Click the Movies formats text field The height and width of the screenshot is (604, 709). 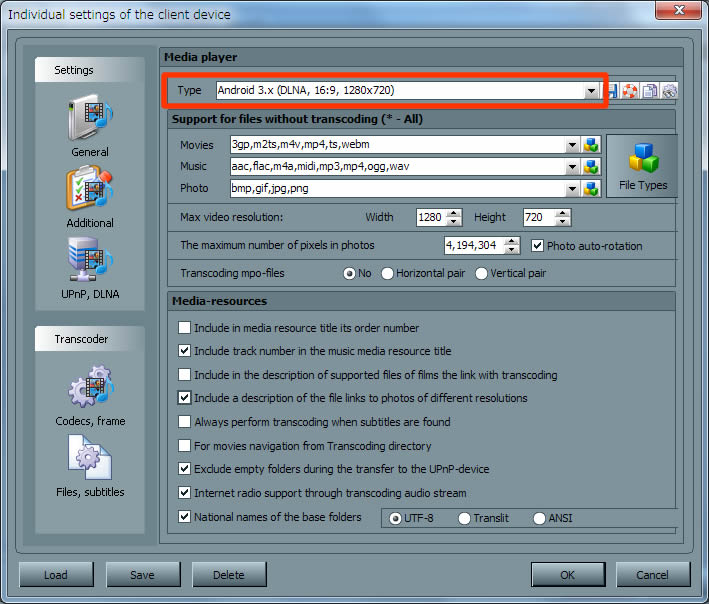(x=397, y=145)
